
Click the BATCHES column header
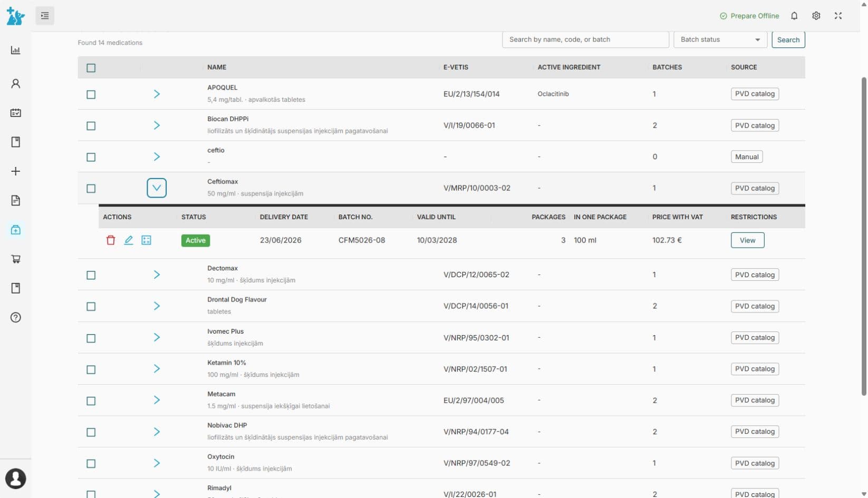(667, 67)
